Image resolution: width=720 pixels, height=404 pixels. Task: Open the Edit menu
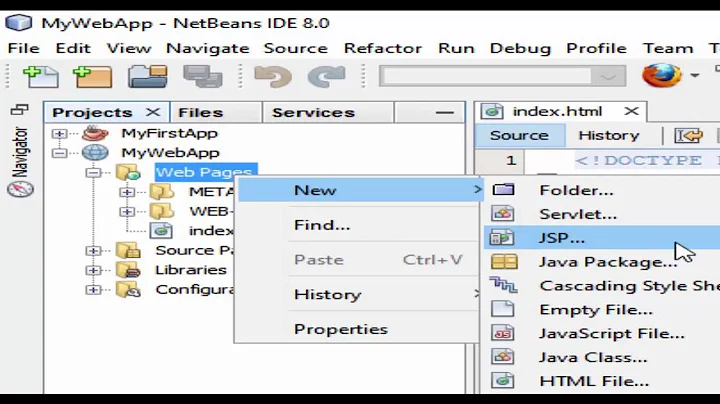pyautogui.click(x=73, y=48)
